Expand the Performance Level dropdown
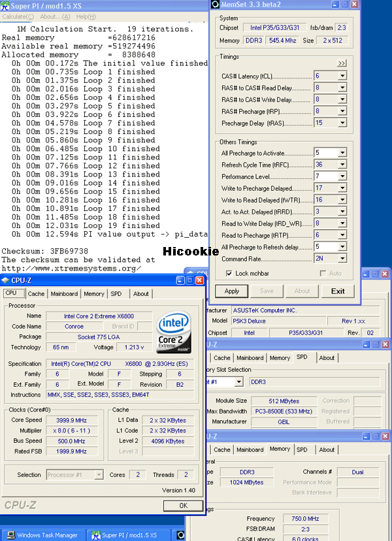This screenshot has width=392, height=541. [342, 176]
